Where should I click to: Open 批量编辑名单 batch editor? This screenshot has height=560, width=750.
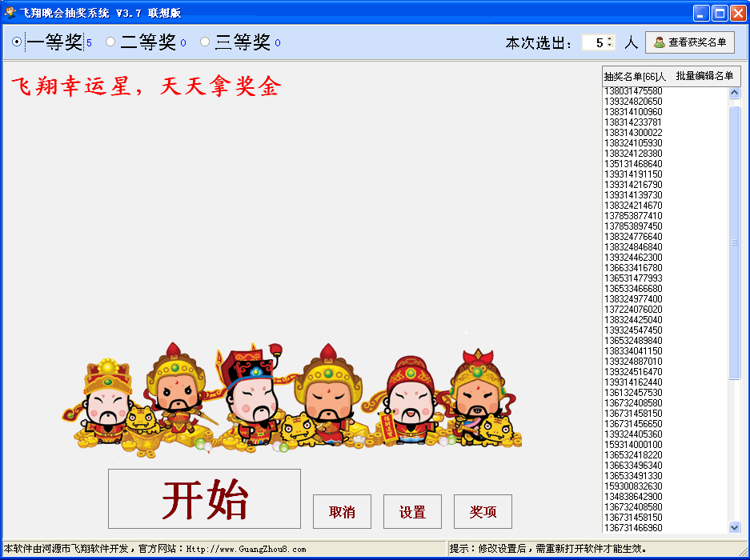(x=704, y=76)
